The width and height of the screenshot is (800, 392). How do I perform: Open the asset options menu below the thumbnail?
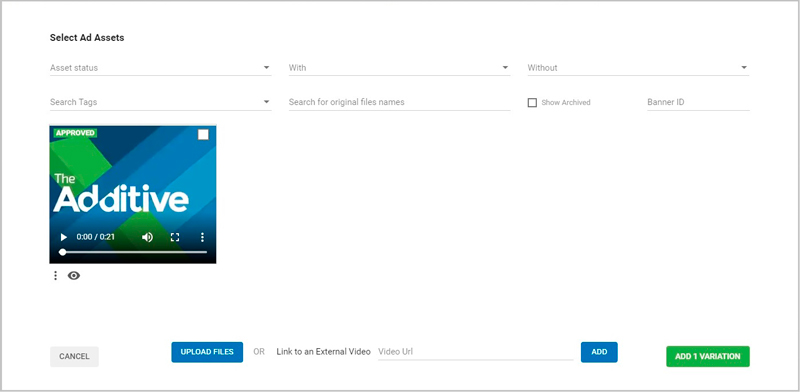click(56, 276)
